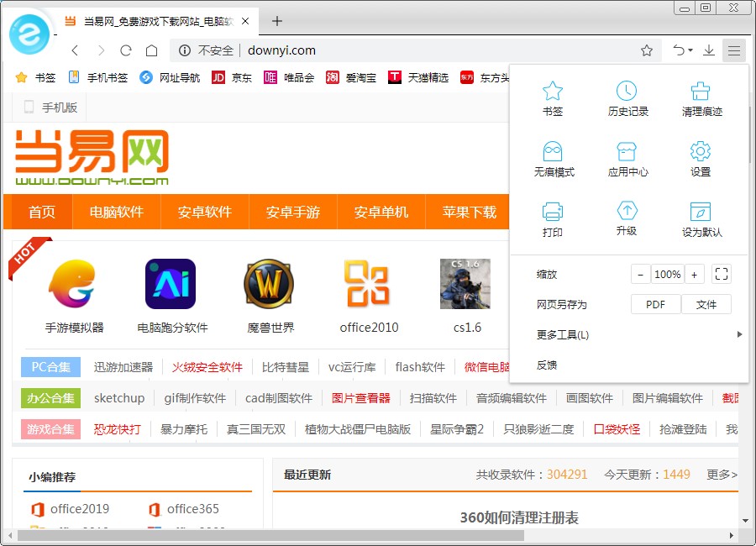Zoom in using the plus control
This screenshot has height=546, width=756.
point(692,274)
